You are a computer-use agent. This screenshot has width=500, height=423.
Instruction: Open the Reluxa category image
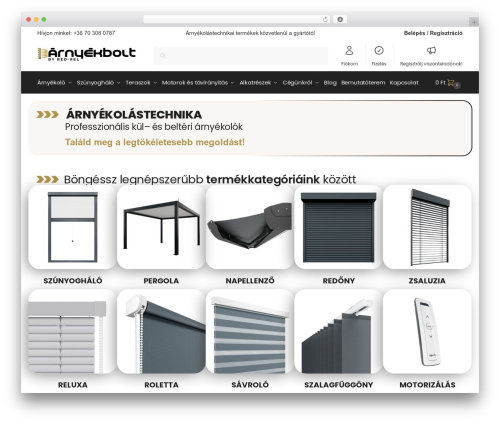coord(73,331)
